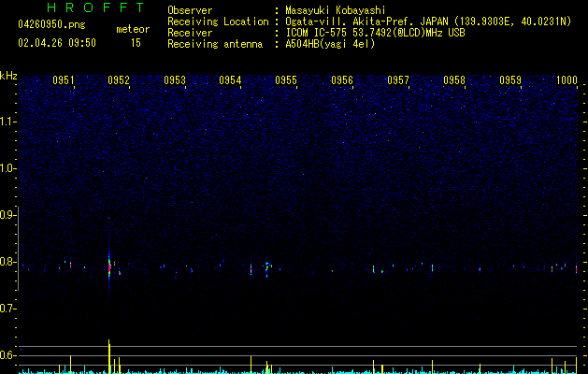Click the Receiver label
This screenshot has height=374, width=588.
click(x=190, y=33)
